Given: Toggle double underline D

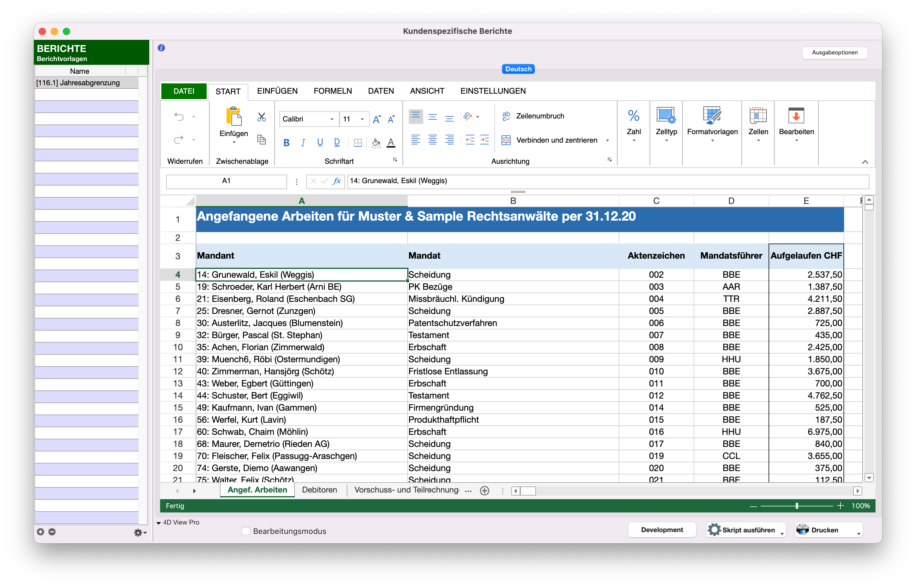Looking at the screenshot, I should 337,142.
